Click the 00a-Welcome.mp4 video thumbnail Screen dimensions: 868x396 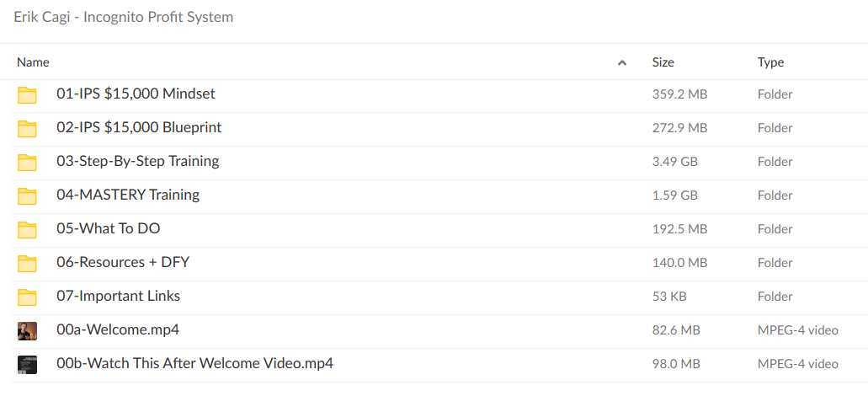[x=28, y=330]
